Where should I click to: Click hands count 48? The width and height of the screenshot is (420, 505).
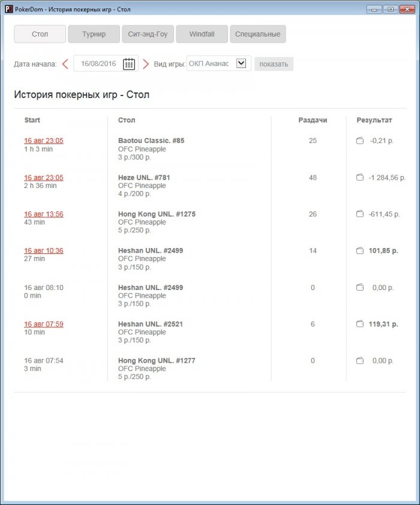pyautogui.click(x=313, y=178)
